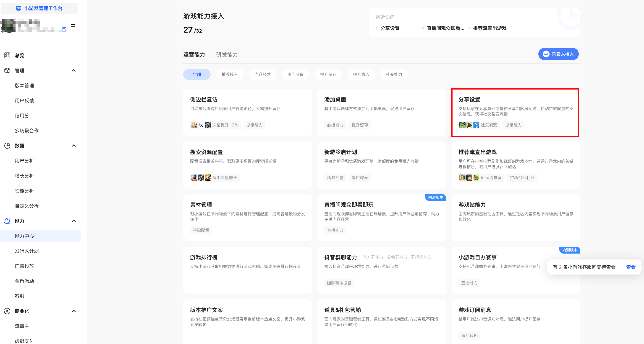Image resolution: width=644 pixels, height=344 pixels.
Task: Select the 全部 filter chip
Action: [x=197, y=74]
